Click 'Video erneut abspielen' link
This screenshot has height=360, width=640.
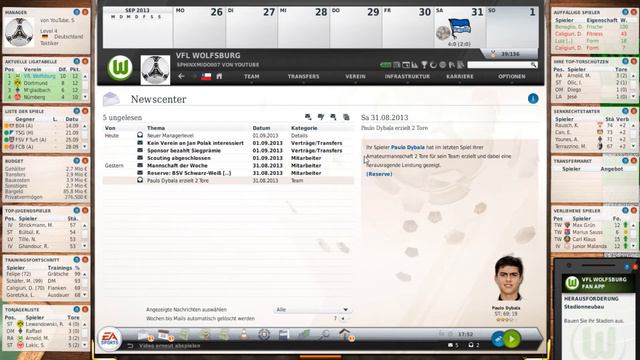pyautogui.click(x=169, y=346)
